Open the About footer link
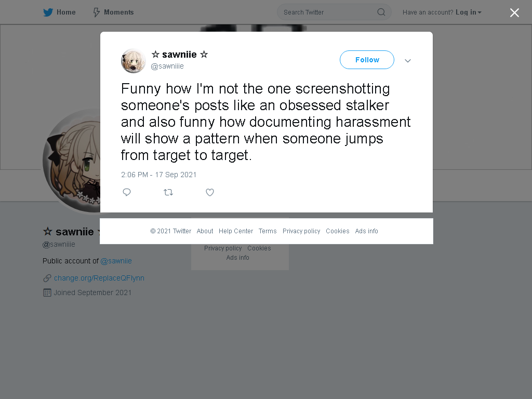532x399 pixels. [205, 231]
